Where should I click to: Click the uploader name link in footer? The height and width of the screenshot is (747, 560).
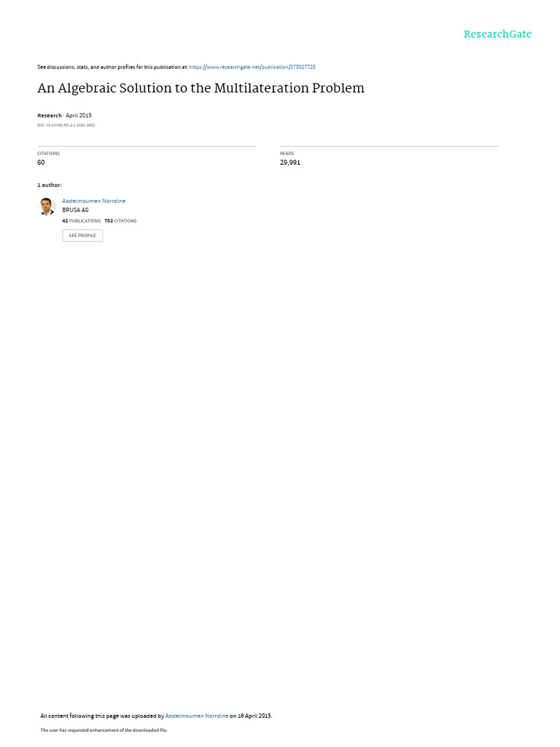pos(197,716)
